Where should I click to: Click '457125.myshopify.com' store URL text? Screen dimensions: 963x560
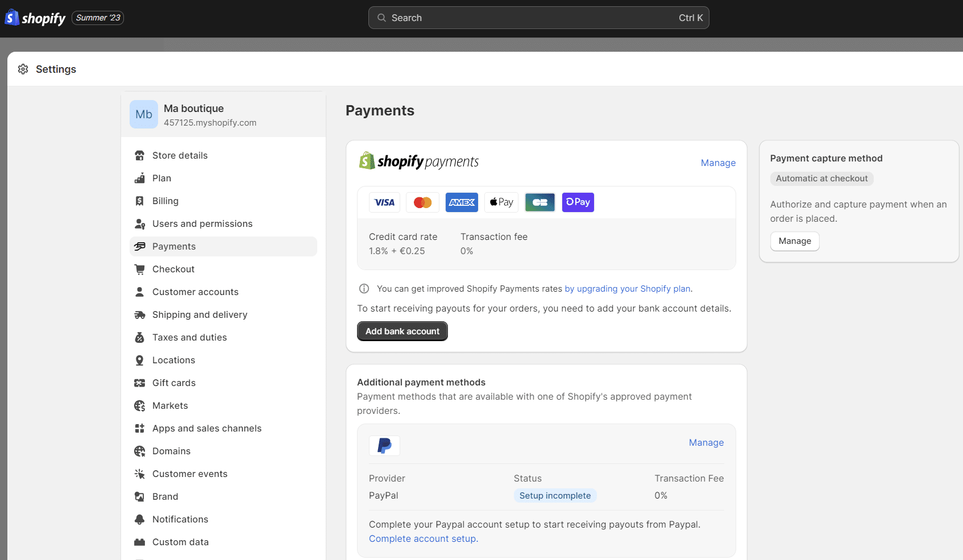(x=210, y=123)
